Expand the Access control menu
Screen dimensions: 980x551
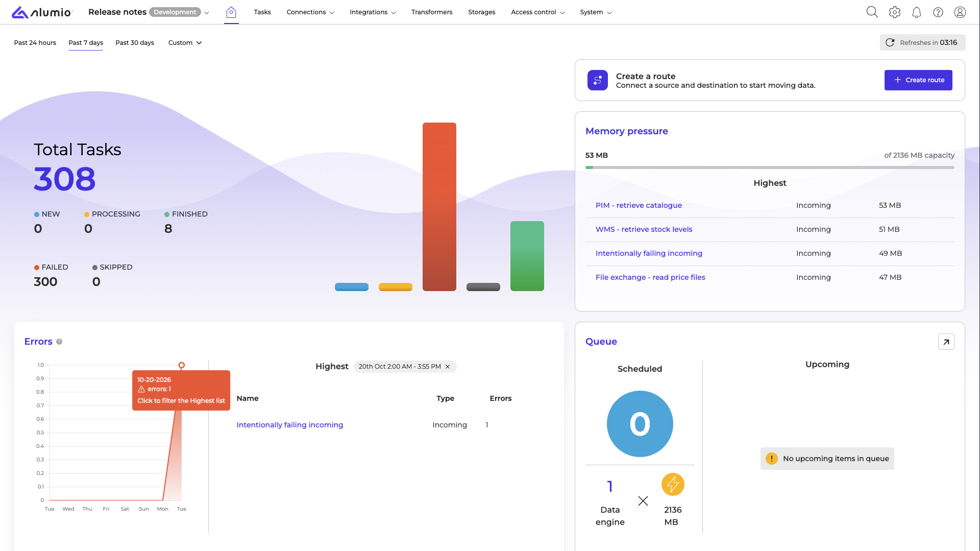click(538, 12)
